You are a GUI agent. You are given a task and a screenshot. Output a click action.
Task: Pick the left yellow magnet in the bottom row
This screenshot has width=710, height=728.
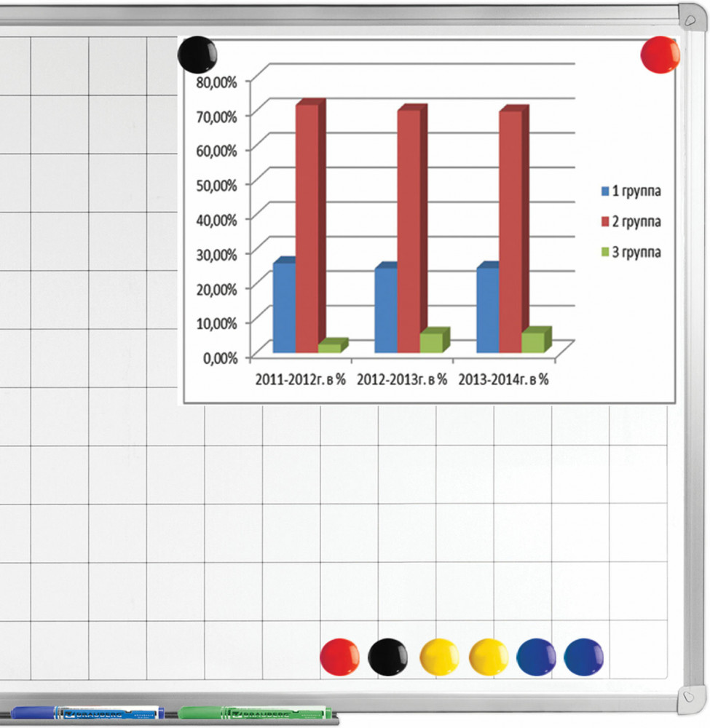[x=439, y=657]
